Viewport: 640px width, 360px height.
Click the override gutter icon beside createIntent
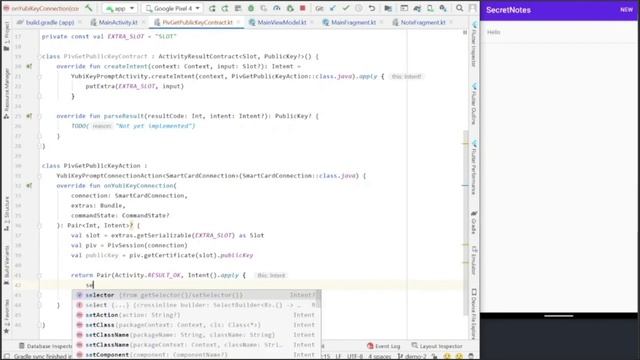[29, 66]
